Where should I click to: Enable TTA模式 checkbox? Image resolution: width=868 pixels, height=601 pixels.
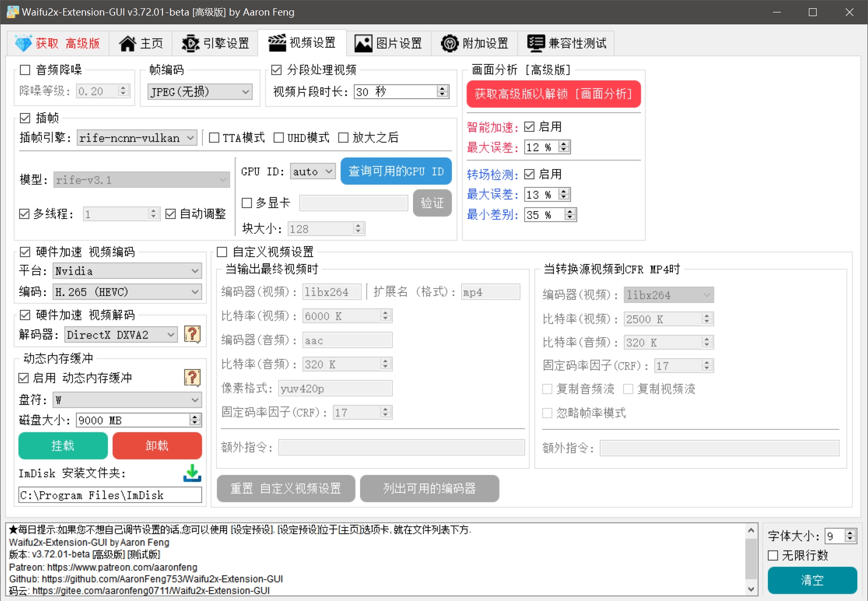(x=214, y=137)
